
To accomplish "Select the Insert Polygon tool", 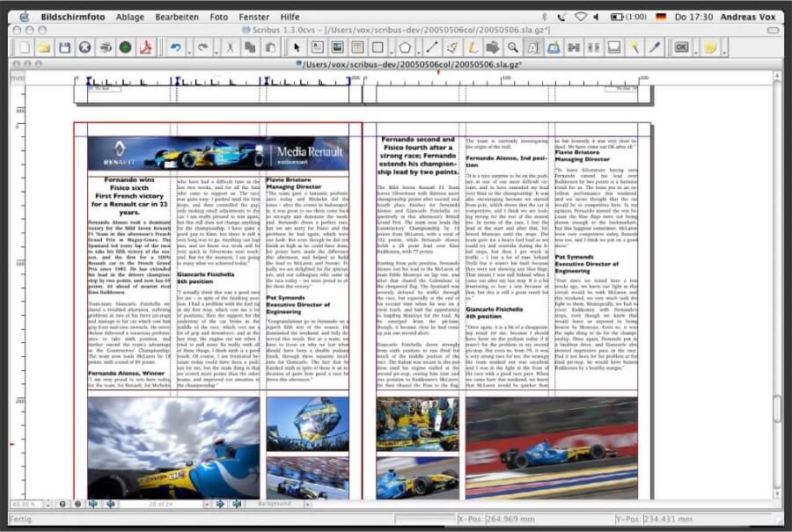I will 405,48.
